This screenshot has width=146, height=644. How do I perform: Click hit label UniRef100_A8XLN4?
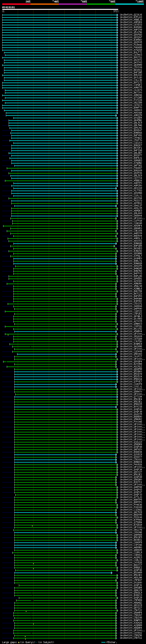pos(131,578)
